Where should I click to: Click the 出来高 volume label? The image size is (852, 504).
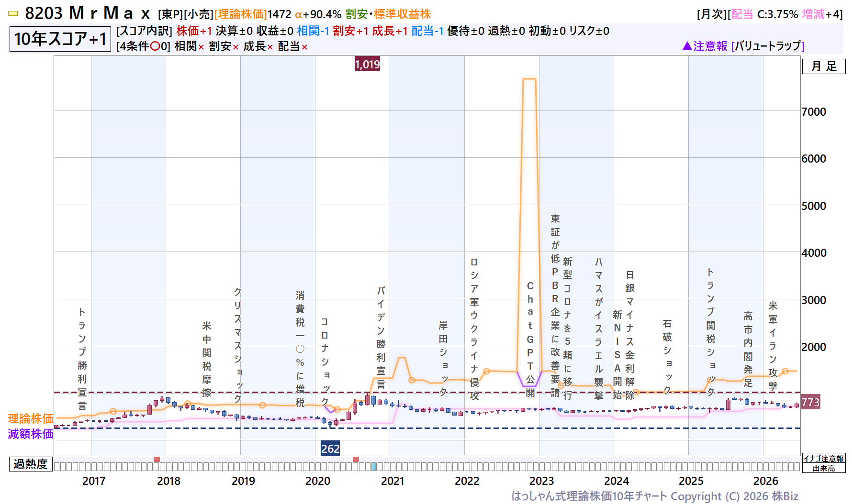tap(824, 468)
